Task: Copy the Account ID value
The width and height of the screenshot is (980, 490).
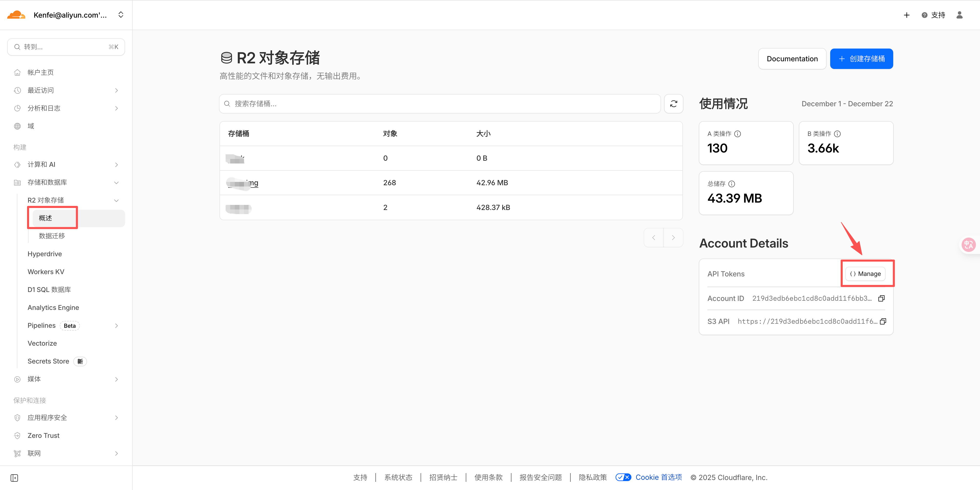Action: pyautogui.click(x=881, y=298)
